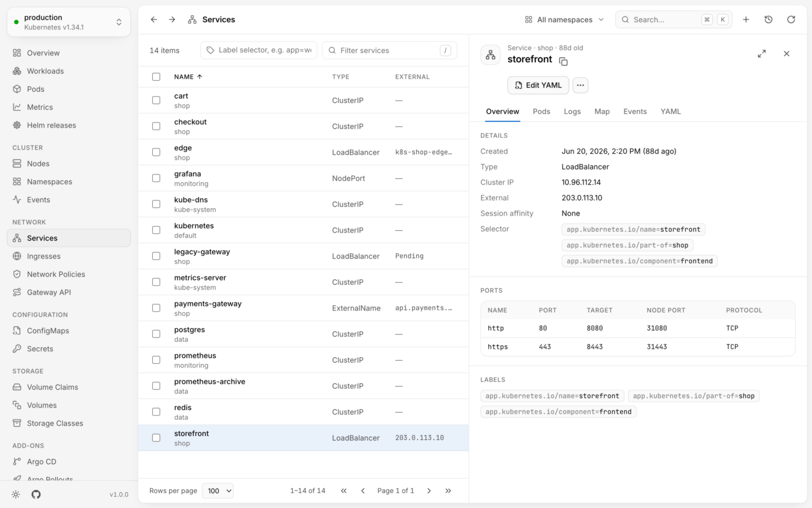Open Helm releases in the sidebar

(x=69, y=125)
